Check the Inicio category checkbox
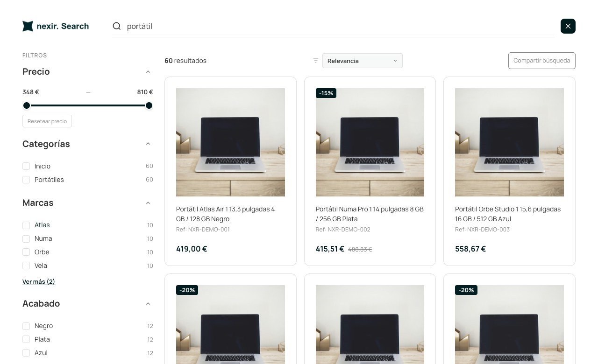598x364 pixels. pyautogui.click(x=26, y=166)
